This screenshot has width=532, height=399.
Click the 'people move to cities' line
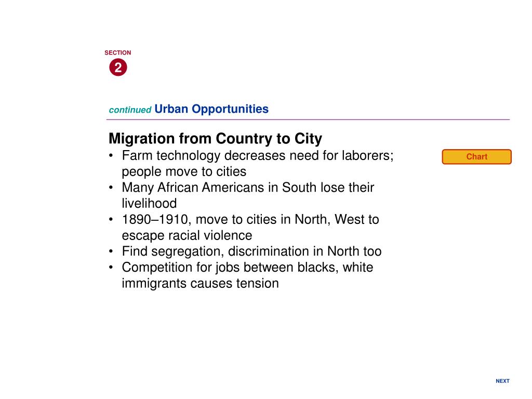click(x=184, y=171)
